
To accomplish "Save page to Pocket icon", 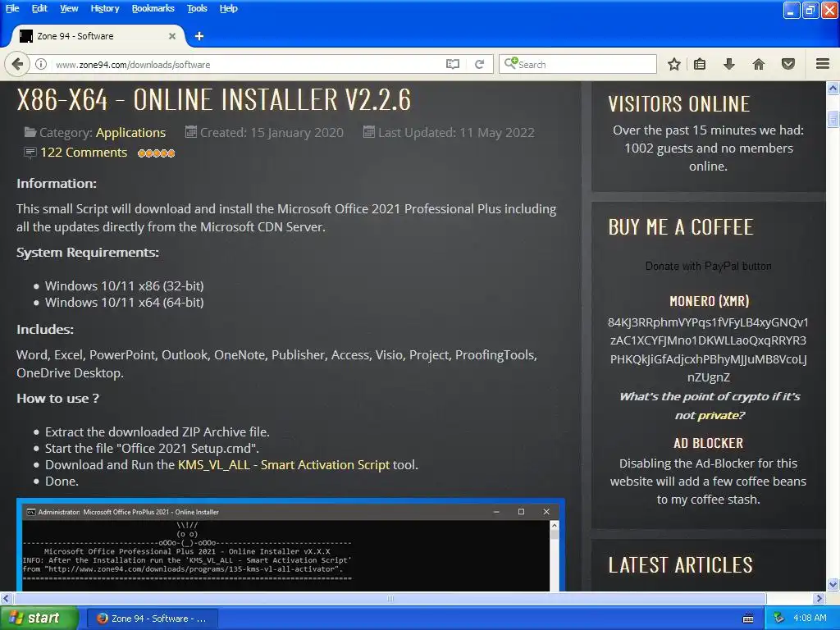I will [788, 64].
